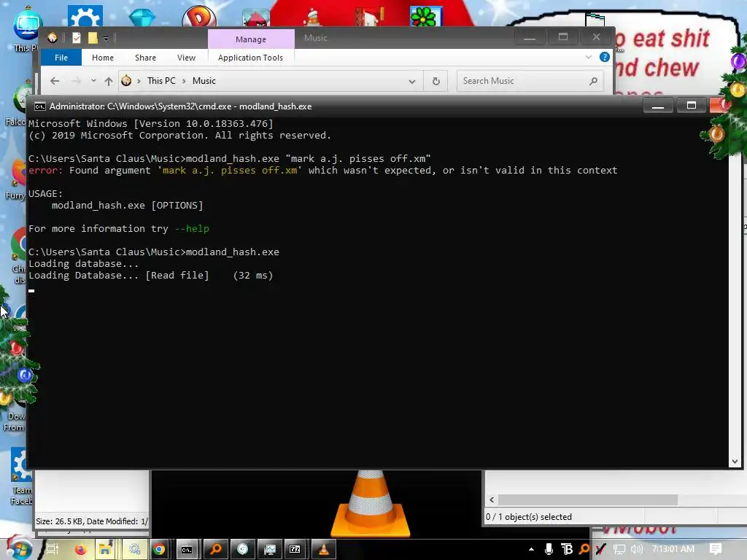Expand the ribbon chevron

click(589, 57)
